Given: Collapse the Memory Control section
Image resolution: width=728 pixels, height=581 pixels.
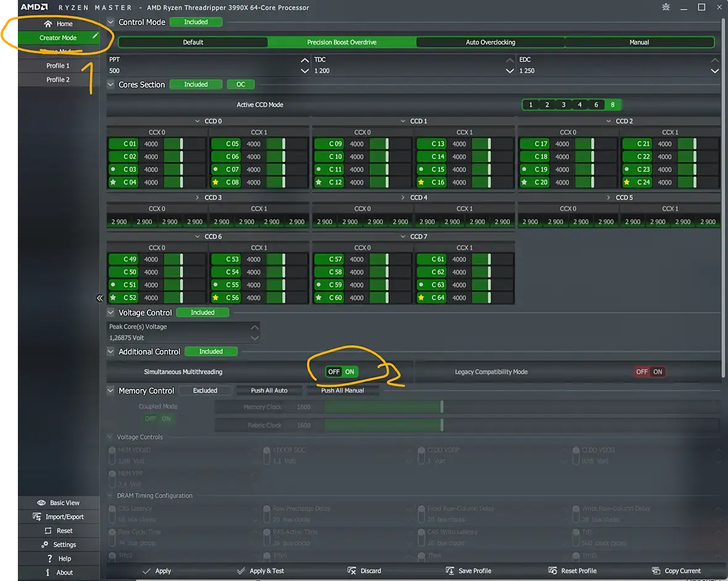Looking at the screenshot, I should (110, 390).
